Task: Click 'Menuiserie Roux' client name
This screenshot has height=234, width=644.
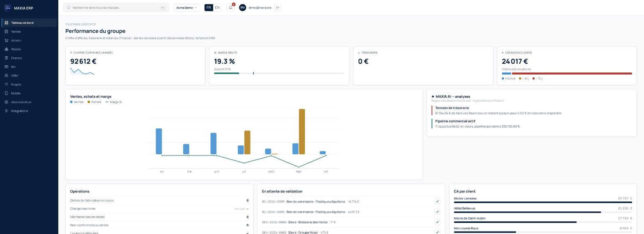Action: click(466, 228)
